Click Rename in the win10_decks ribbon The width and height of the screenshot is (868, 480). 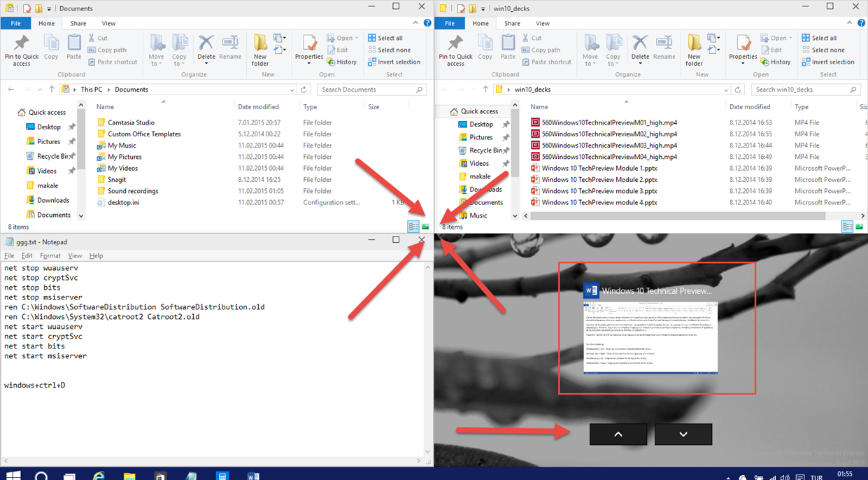pyautogui.click(x=664, y=48)
